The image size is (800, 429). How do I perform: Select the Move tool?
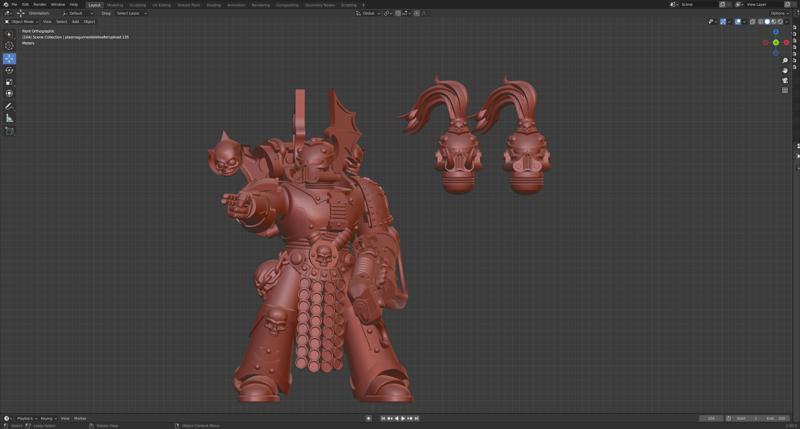[9, 59]
